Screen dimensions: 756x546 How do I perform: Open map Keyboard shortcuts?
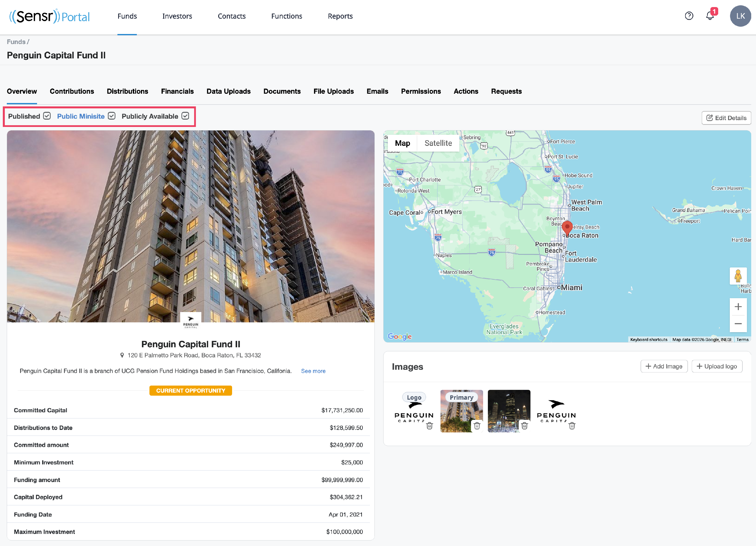[648, 339]
